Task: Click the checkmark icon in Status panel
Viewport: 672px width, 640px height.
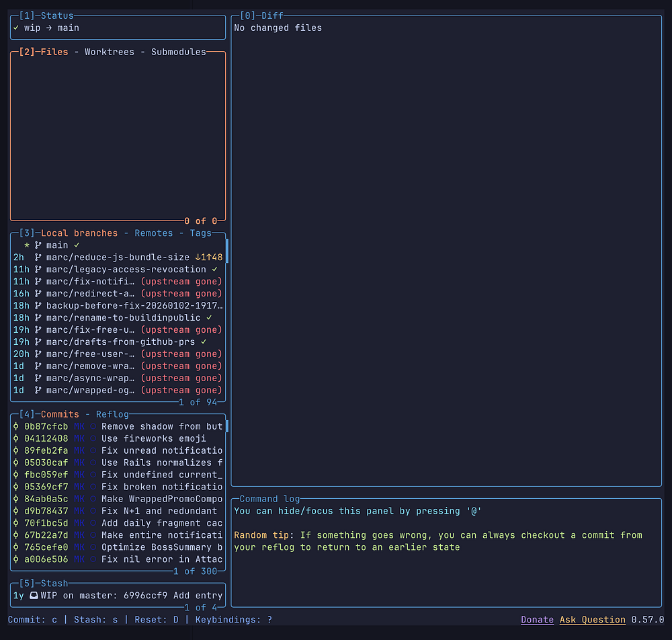Action: 16,28
